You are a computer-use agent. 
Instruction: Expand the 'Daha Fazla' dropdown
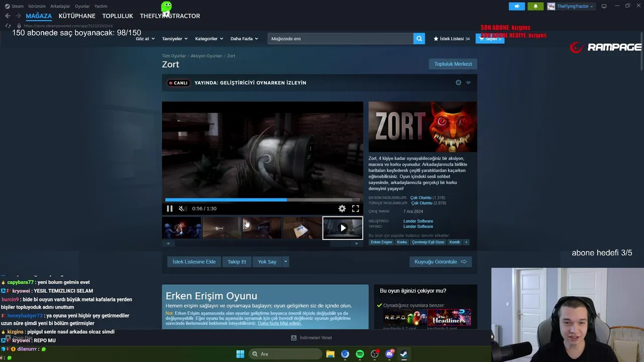244,39
